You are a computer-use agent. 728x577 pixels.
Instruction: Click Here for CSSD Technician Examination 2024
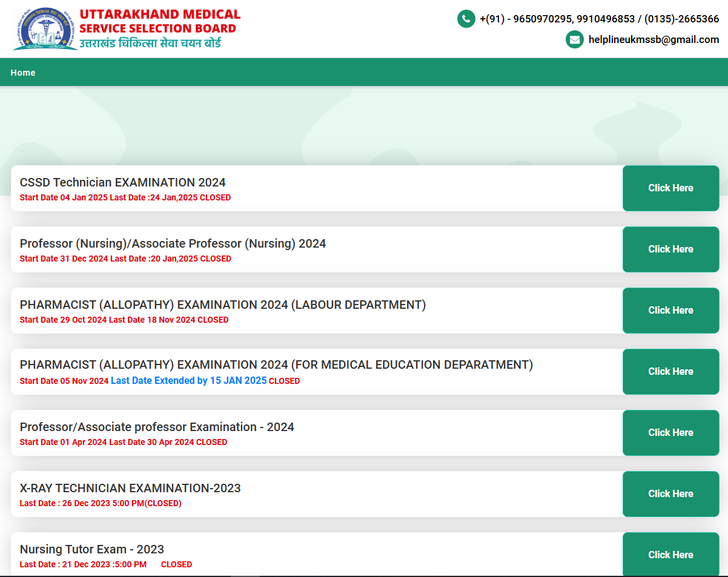point(670,188)
